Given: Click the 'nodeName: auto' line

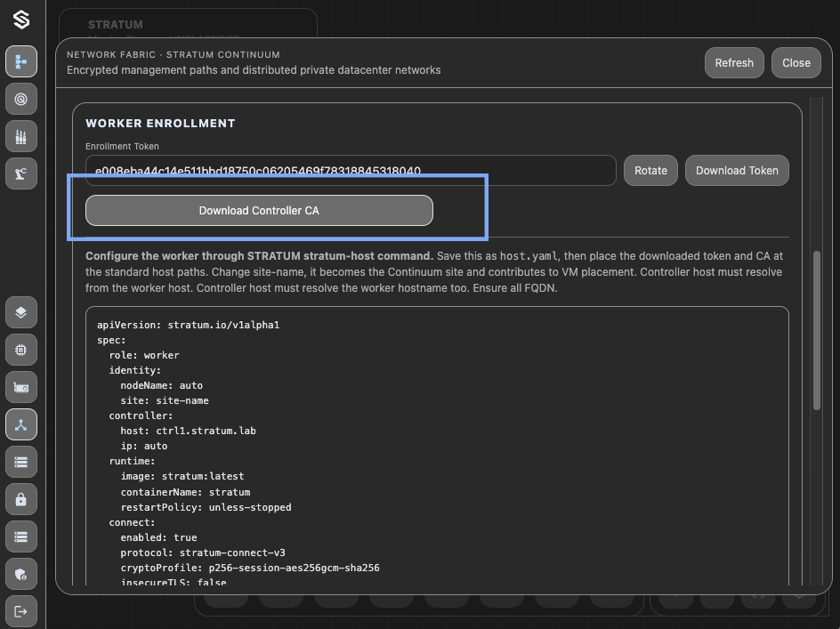Looking at the screenshot, I should point(162,385).
